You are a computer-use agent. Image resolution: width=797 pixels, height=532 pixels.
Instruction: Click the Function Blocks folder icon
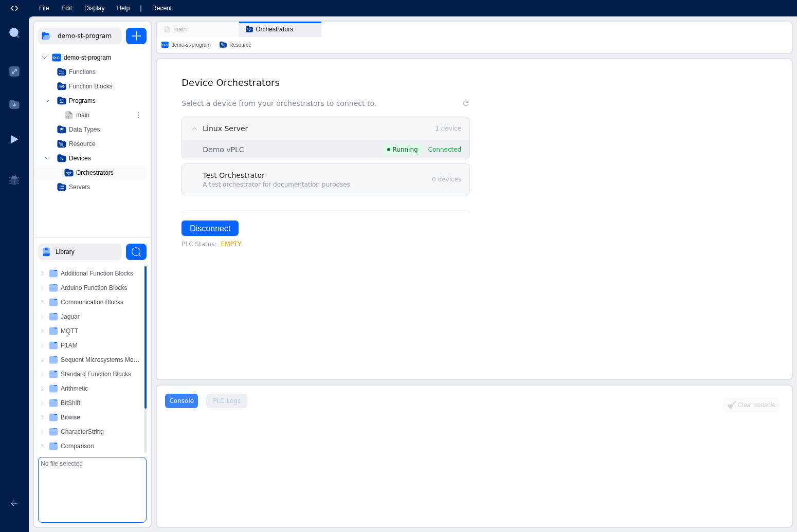point(62,86)
